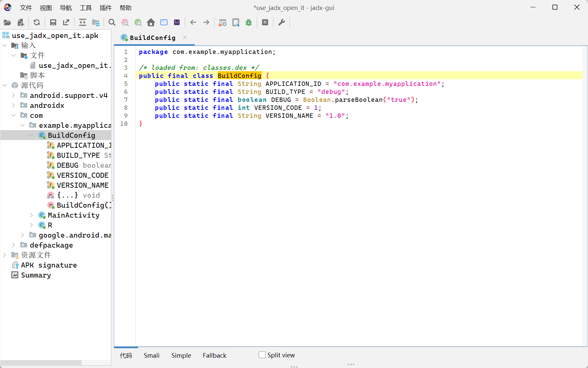Click the Quark analysis toolbar icon

pyautogui.click(x=236, y=23)
